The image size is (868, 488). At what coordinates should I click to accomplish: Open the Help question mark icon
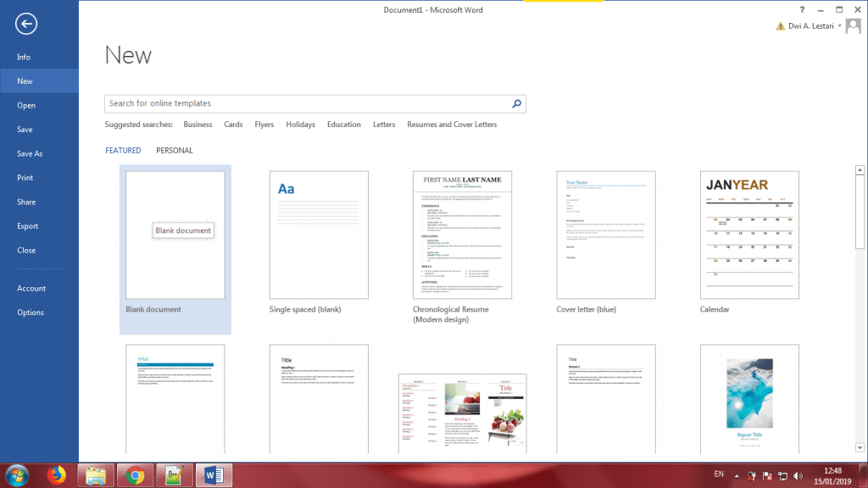click(802, 9)
